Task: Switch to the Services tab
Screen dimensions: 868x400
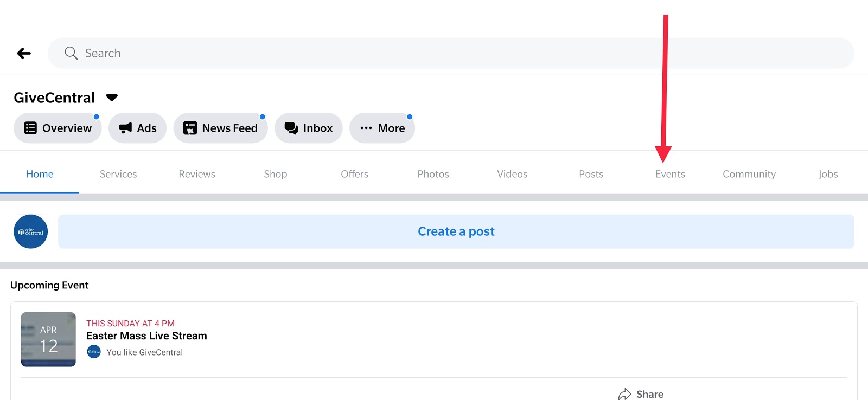Action: point(118,174)
